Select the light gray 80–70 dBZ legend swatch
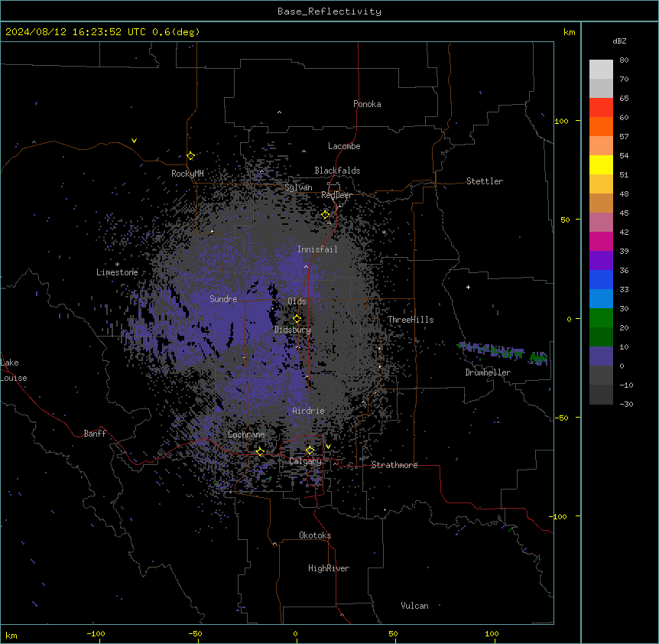This screenshot has width=659, height=644. pyautogui.click(x=601, y=70)
